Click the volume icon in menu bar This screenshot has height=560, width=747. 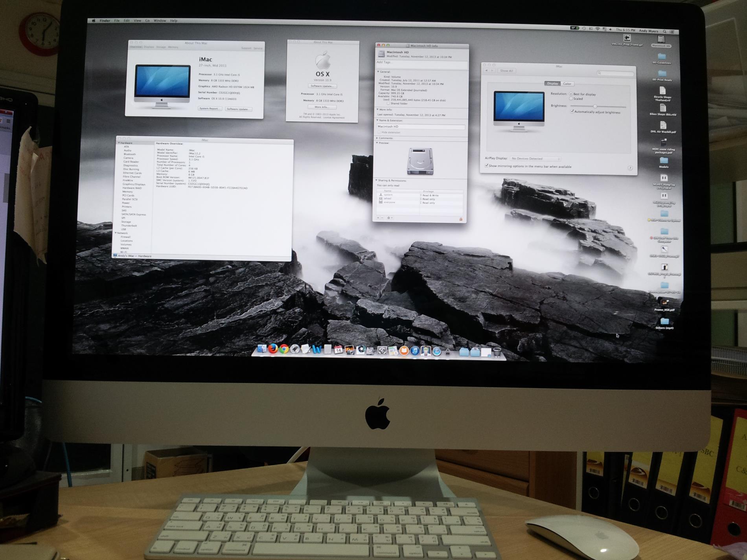pyautogui.click(x=611, y=29)
